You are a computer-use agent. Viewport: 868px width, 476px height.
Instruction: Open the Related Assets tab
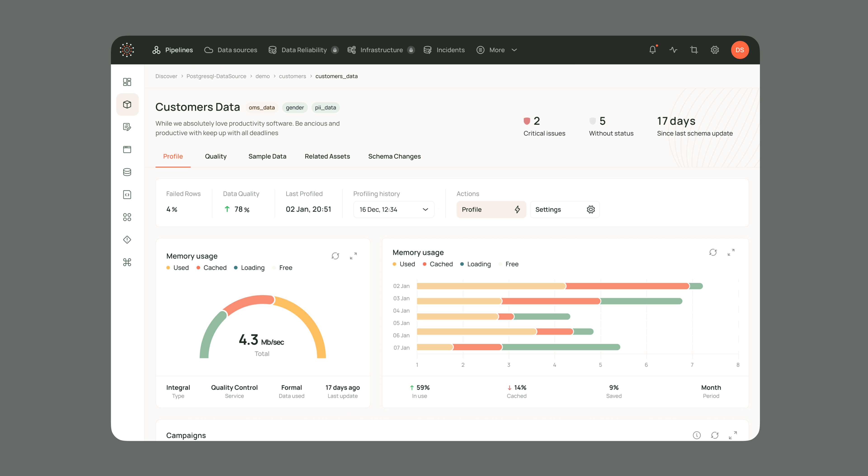pyautogui.click(x=327, y=156)
